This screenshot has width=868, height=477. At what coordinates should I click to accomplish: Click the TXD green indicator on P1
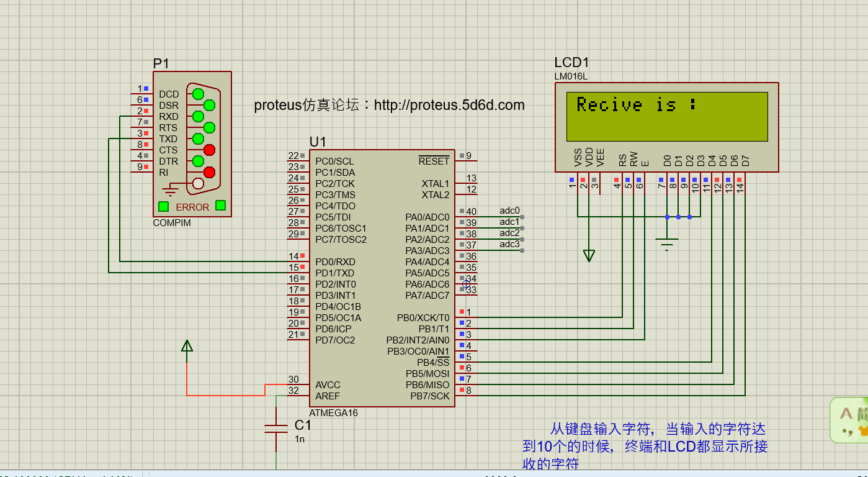click(198, 139)
